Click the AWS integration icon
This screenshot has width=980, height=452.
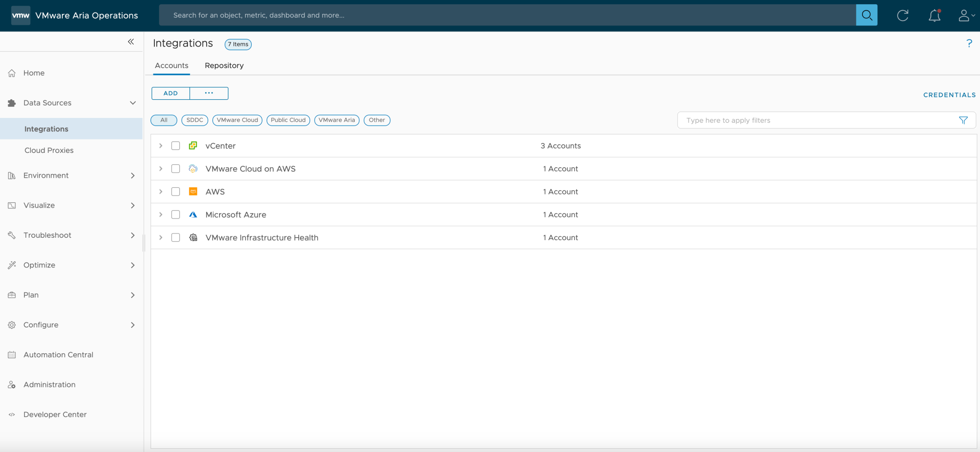tap(193, 191)
